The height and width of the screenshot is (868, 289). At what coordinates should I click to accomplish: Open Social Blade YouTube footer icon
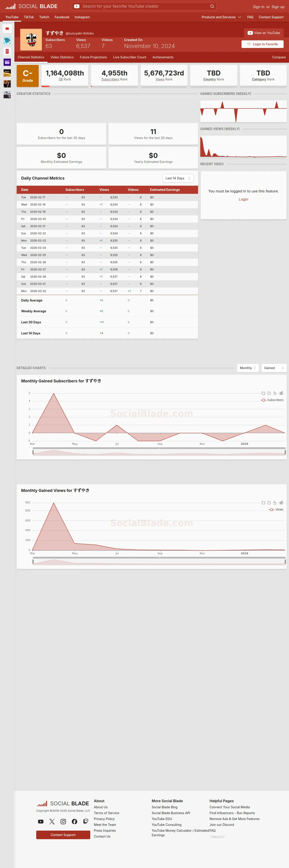pos(41,822)
